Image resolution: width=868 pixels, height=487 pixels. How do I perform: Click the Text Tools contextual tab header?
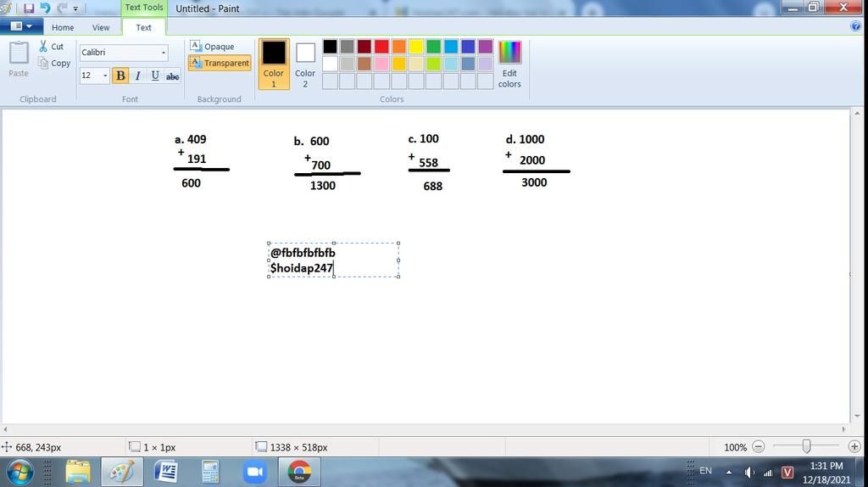[x=144, y=8]
